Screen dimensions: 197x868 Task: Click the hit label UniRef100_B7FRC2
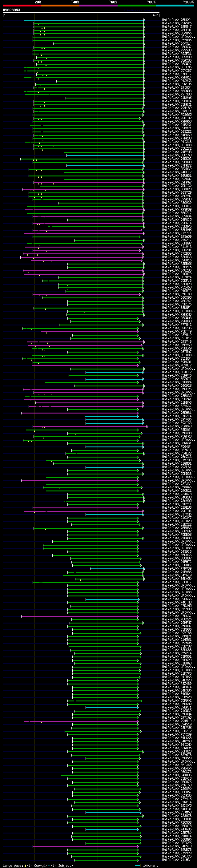click(x=177, y=165)
